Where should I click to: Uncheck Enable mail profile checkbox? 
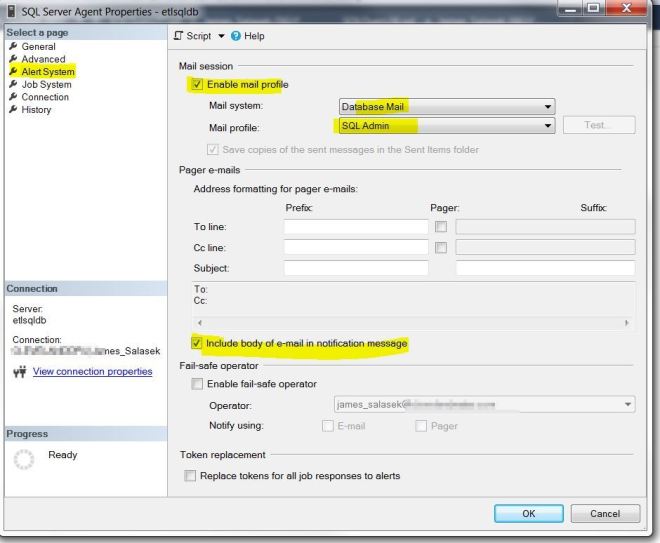tap(197, 85)
